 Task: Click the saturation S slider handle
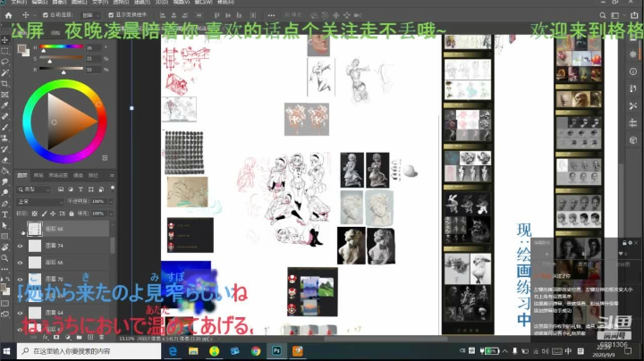pyautogui.click(x=50, y=62)
